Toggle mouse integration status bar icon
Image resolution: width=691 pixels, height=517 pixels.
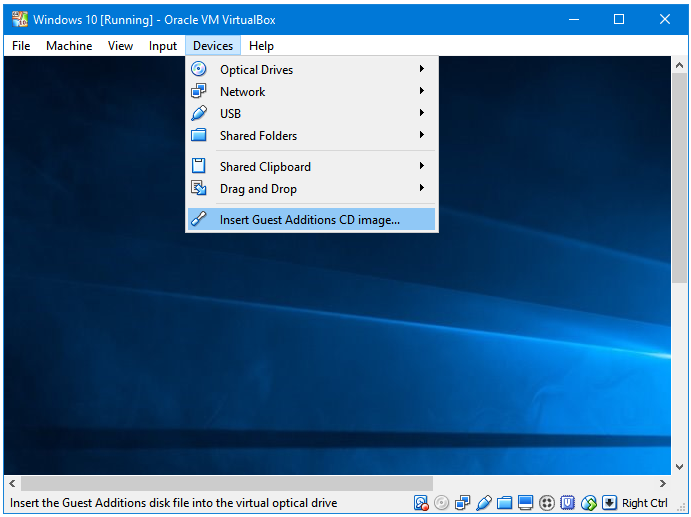(588, 503)
